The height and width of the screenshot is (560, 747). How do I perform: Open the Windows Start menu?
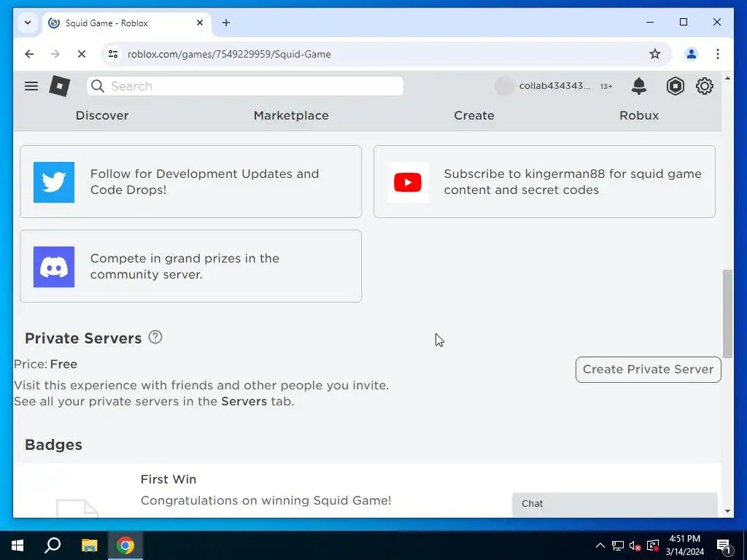point(18,545)
